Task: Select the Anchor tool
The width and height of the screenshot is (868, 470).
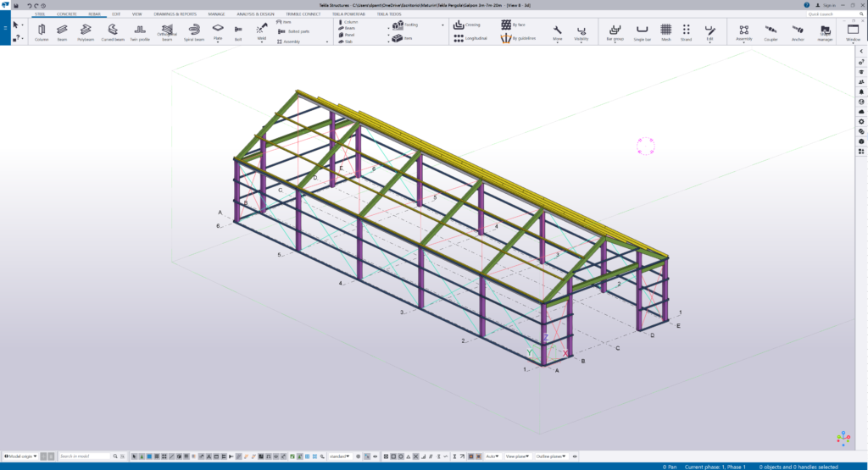Action: point(798,31)
